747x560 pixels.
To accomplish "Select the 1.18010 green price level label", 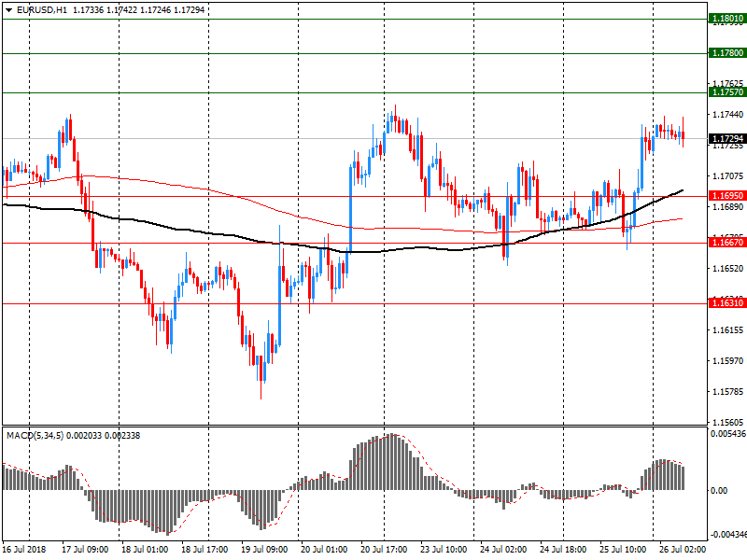I will (727, 19).
